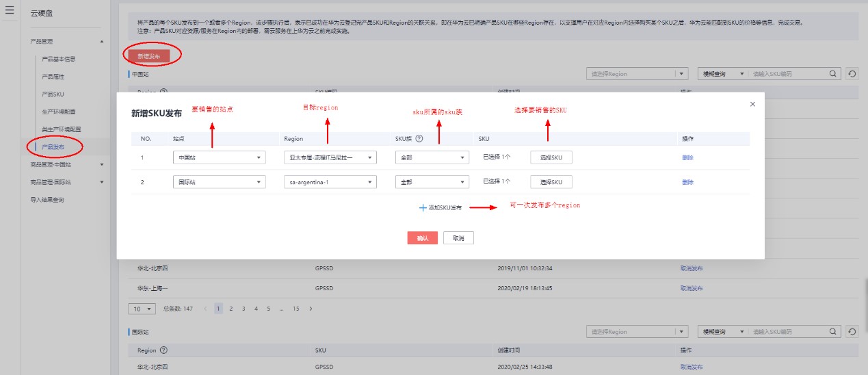Go to previous page arrow in pagination
The image size is (868, 375).
pos(205,309)
